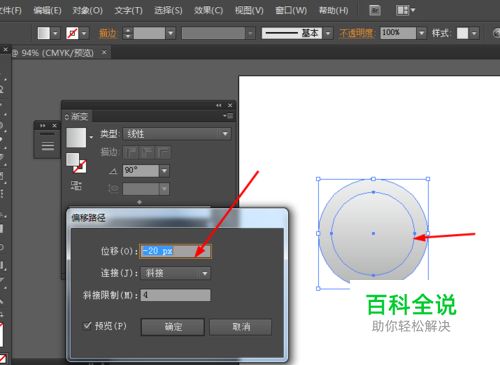This screenshot has width=500, height=365.
Task: Open the 文字(T) menu
Action: tap(128, 10)
